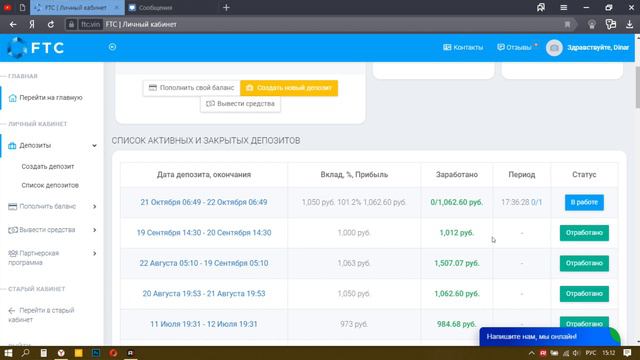Click the Статус column header
The height and width of the screenshot is (360, 640).
coord(584,175)
